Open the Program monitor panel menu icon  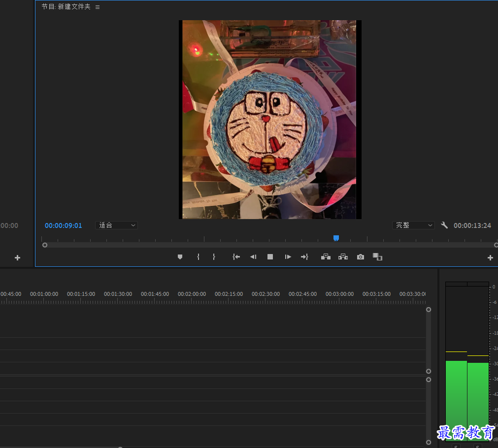tap(98, 7)
